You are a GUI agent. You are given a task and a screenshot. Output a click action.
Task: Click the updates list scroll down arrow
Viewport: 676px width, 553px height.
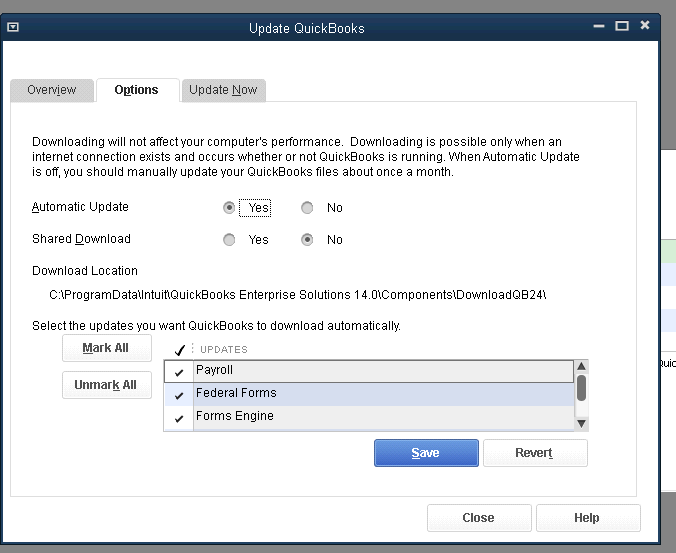pyautogui.click(x=581, y=424)
